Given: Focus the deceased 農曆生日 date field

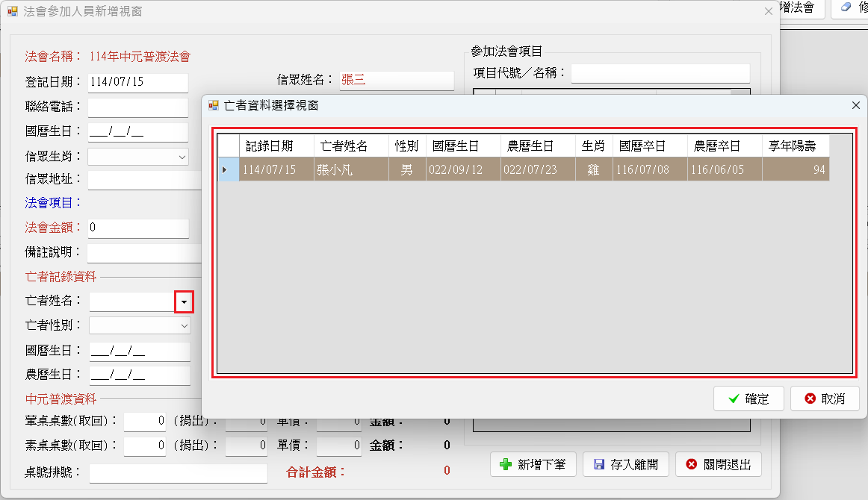Looking at the screenshot, I should [140, 375].
